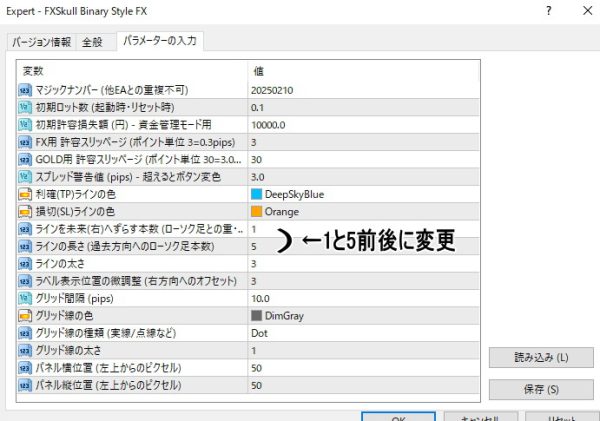
Task: Open the DimGray grid color value
Action: pyautogui.click(x=275, y=315)
